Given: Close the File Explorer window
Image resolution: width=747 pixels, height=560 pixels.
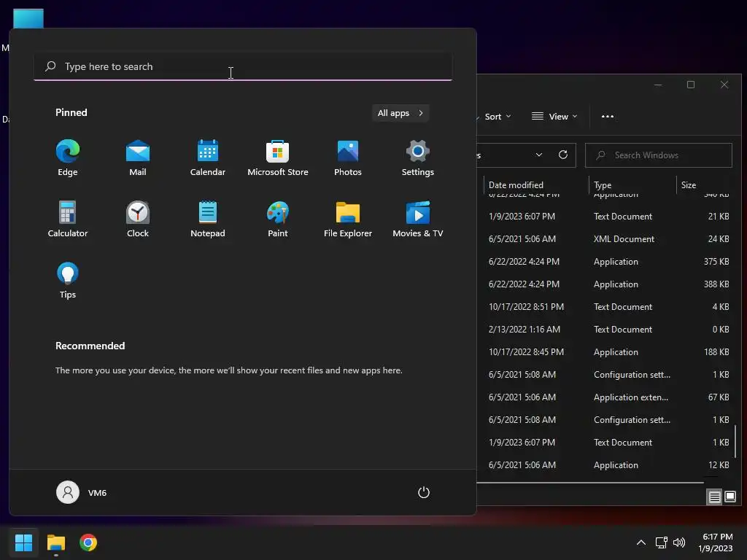Looking at the screenshot, I should click(724, 85).
